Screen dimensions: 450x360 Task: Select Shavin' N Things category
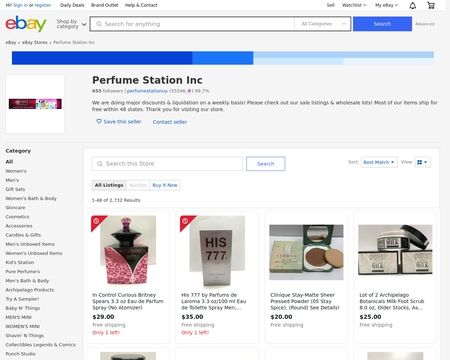(x=25, y=336)
